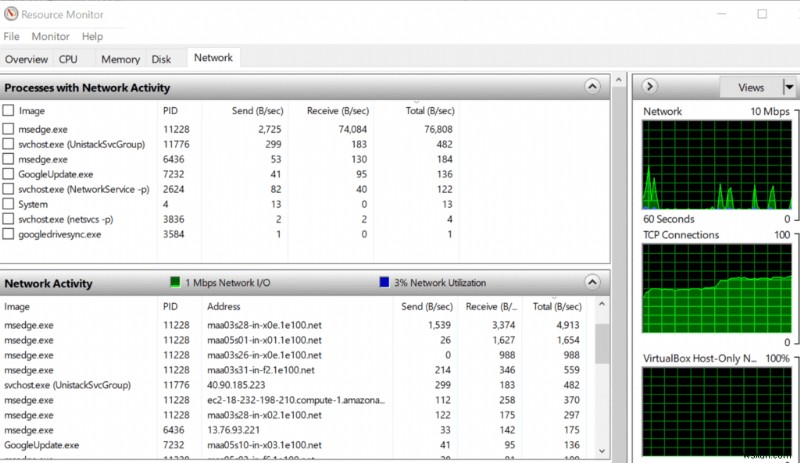
Task: Switch to the Overview tab
Action: 26,59
